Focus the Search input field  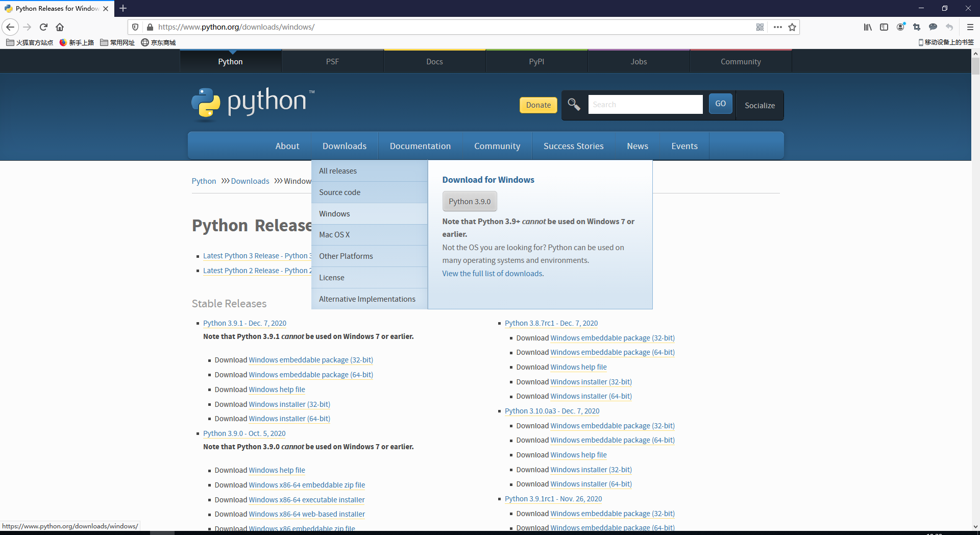click(645, 104)
